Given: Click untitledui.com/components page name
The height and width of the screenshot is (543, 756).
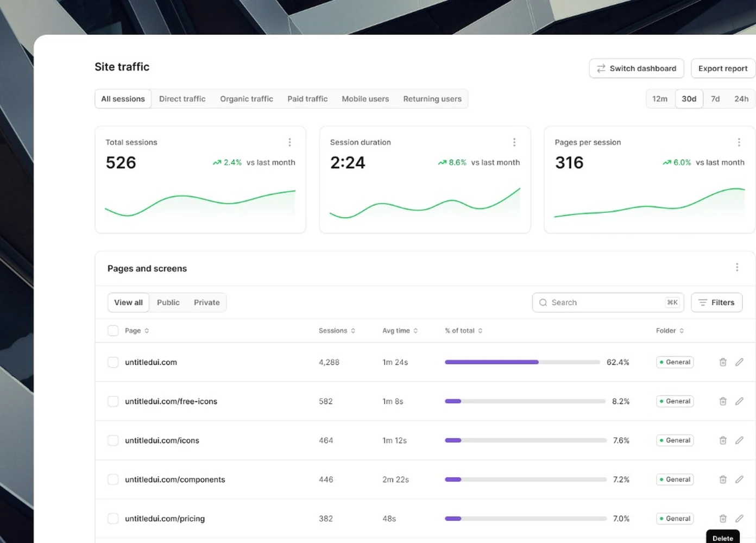Looking at the screenshot, I should [x=175, y=479].
